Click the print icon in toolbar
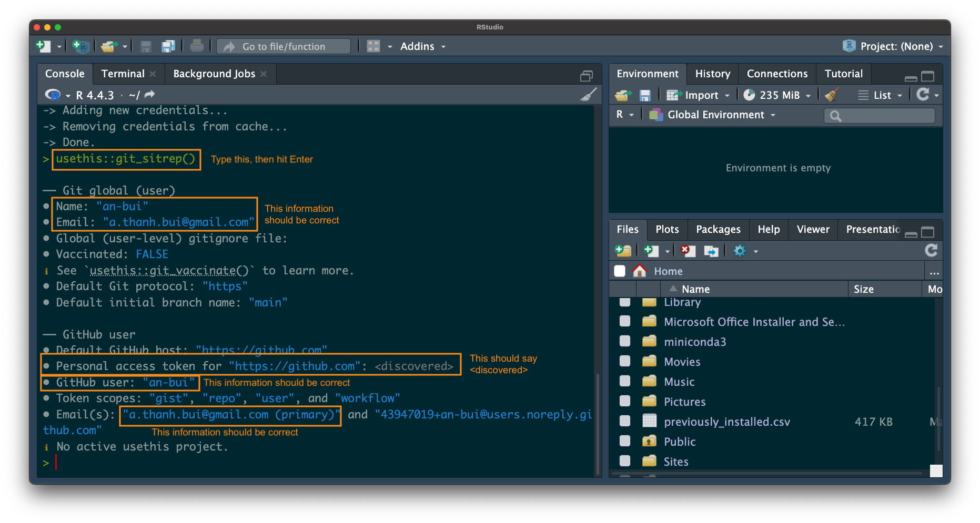Image resolution: width=980 pixels, height=523 pixels. click(197, 46)
